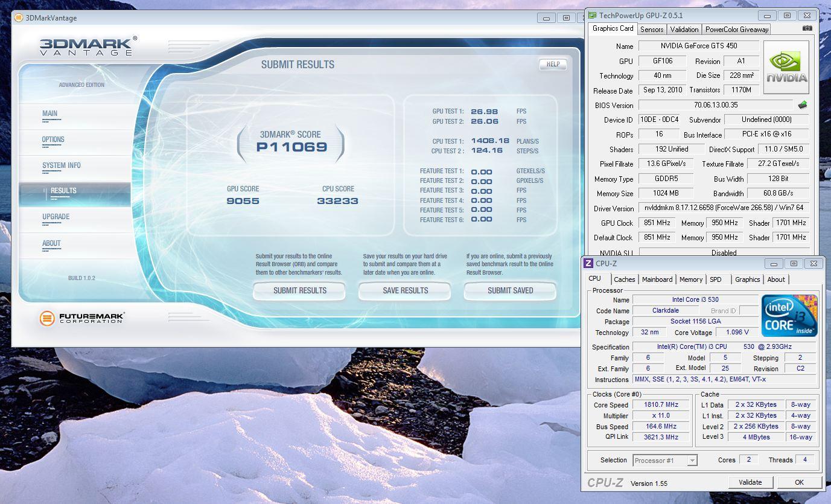Open the ABOUT section in 3DMark

click(x=51, y=243)
